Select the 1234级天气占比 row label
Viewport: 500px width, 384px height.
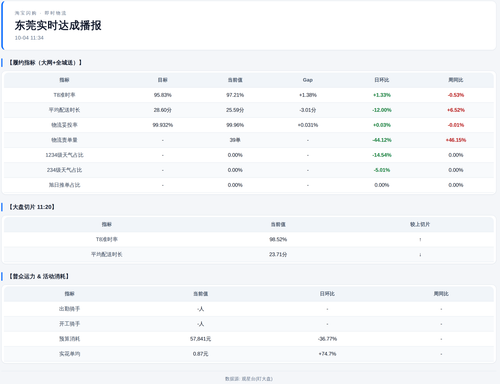point(64,155)
